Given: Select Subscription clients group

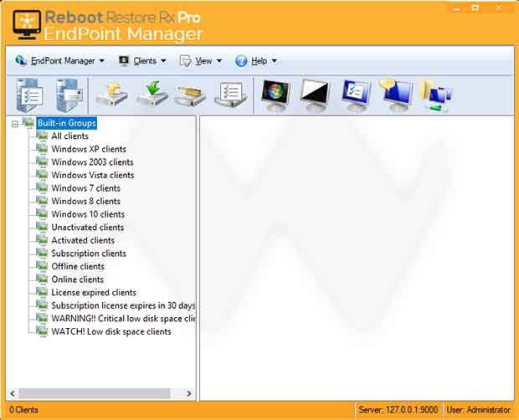Looking at the screenshot, I should pyautogui.click(x=89, y=254).
